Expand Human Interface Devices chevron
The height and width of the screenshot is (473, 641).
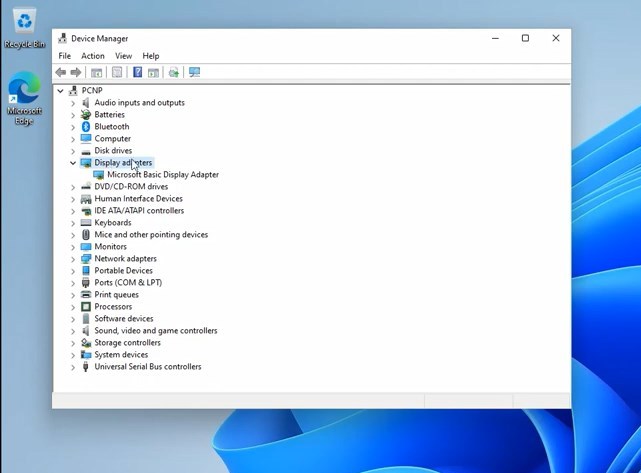pyautogui.click(x=73, y=199)
